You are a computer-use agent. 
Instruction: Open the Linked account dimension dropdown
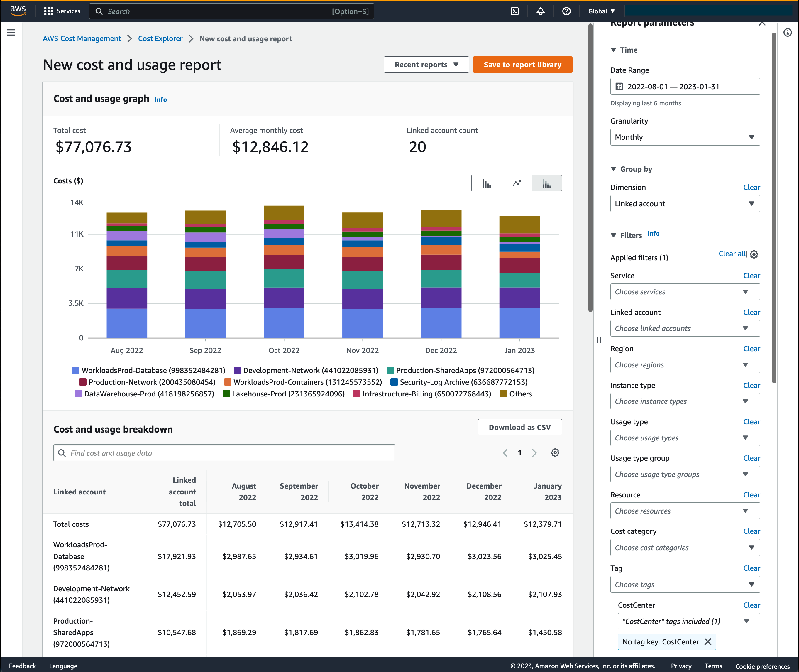[x=685, y=204]
